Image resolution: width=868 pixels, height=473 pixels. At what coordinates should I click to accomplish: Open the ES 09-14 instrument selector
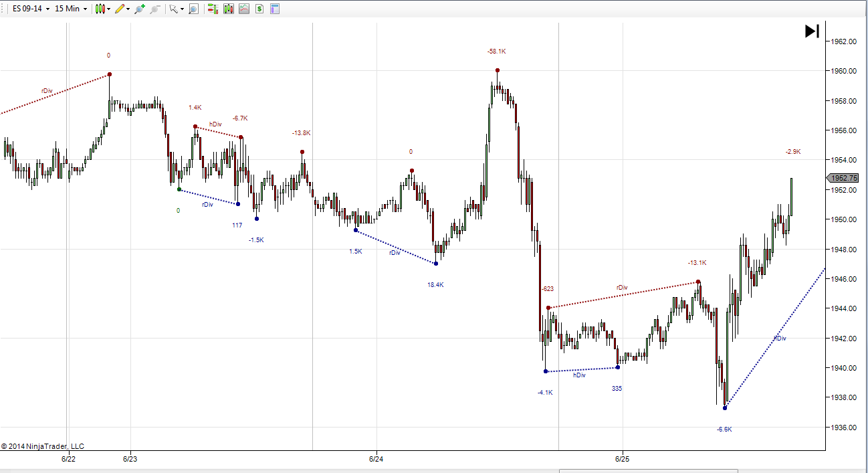click(x=31, y=9)
